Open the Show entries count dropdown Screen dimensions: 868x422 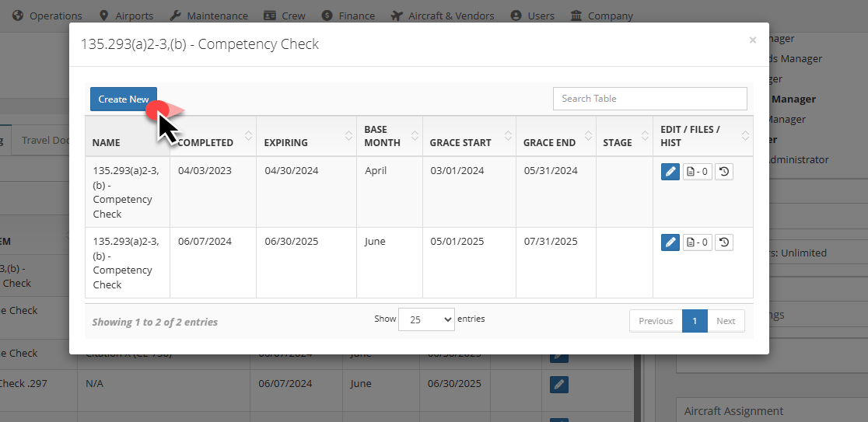pos(426,319)
